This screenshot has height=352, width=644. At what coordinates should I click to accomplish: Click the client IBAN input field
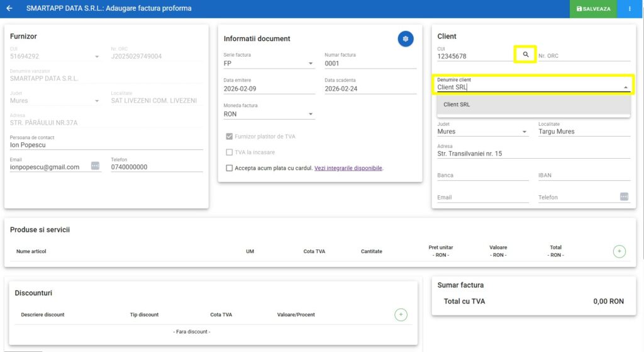(x=584, y=176)
